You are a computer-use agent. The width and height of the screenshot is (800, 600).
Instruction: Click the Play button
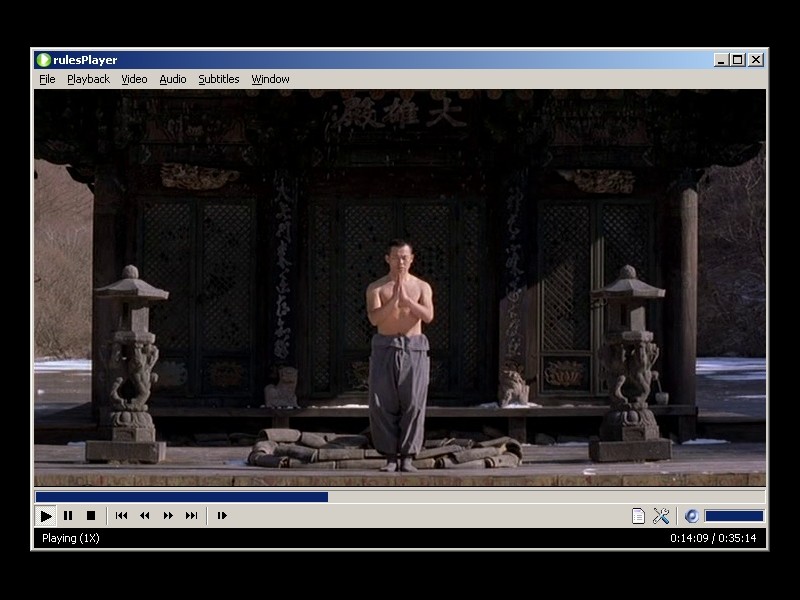tap(45, 516)
